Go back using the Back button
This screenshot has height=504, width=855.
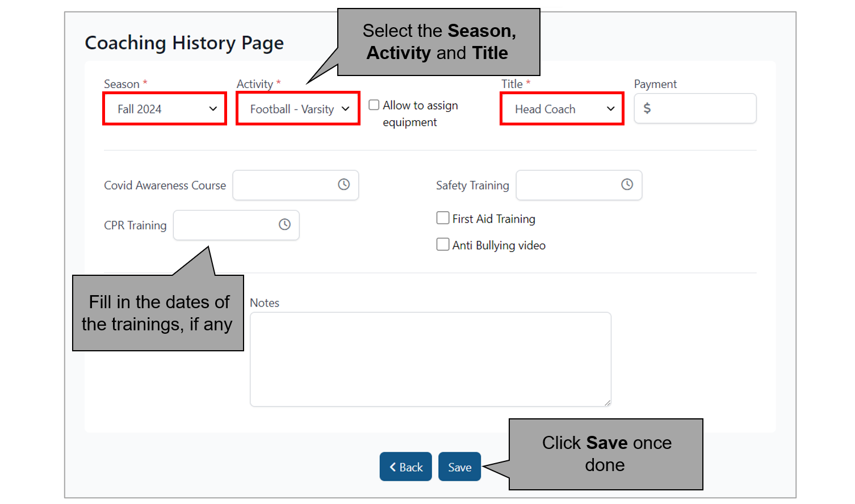(x=405, y=467)
